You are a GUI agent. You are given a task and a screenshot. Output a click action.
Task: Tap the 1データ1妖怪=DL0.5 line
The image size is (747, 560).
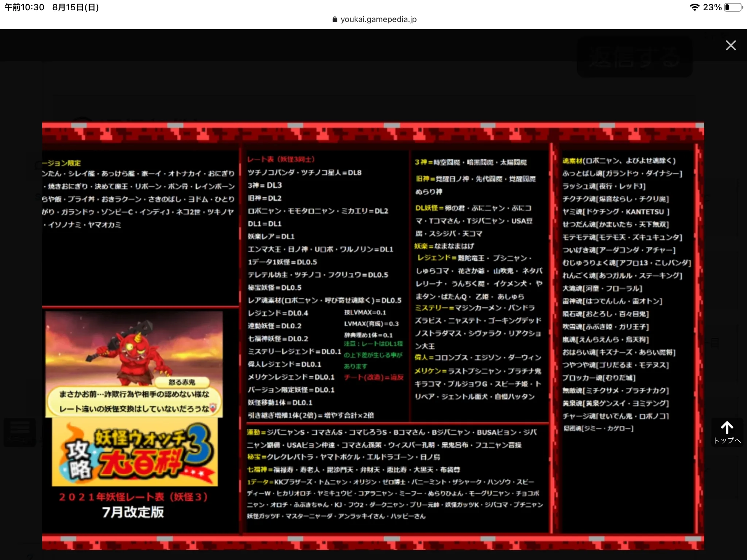pyautogui.click(x=282, y=262)
